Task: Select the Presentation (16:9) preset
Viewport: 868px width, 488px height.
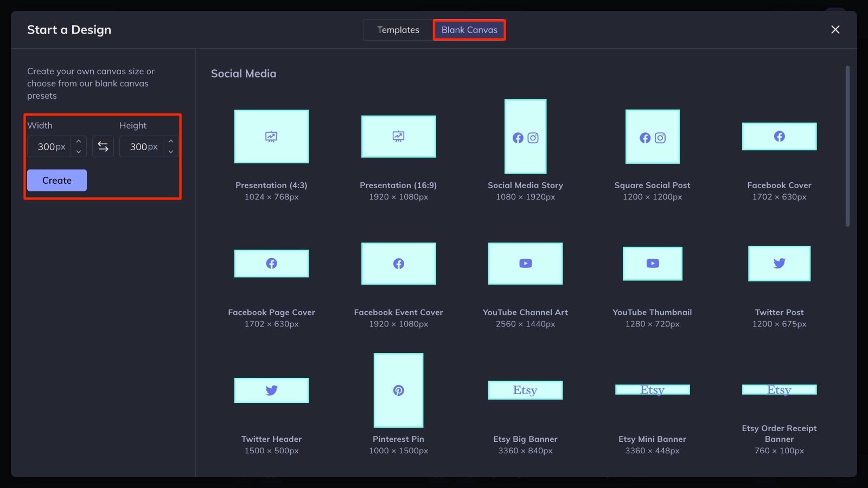Action: [398, 137]
